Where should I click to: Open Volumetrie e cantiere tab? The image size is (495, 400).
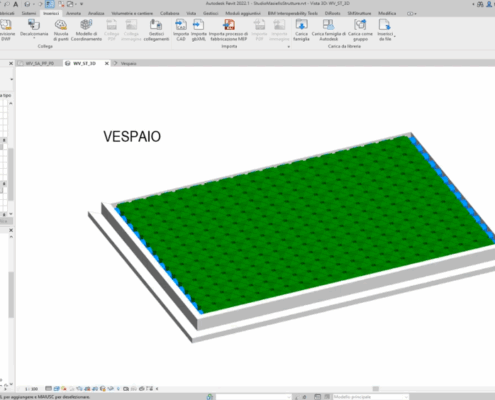click(132, 13)
